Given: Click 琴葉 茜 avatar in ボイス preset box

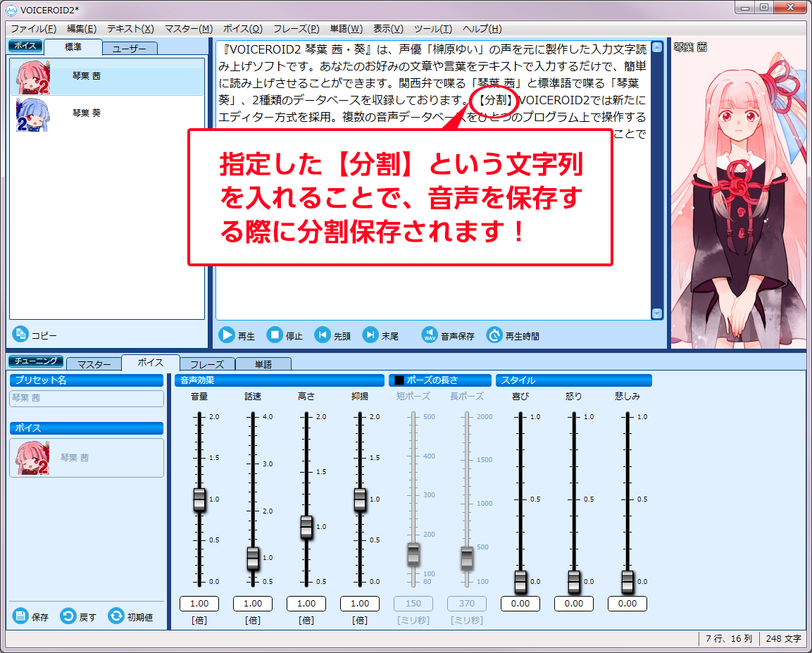Looking at the screenshot, I should [x=32, y=459].
